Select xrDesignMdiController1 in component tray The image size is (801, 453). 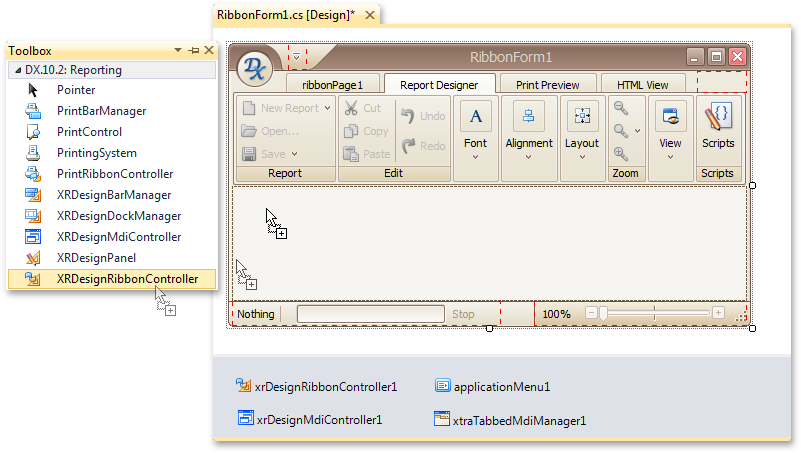pyautogui.click(x=310, y=419)
